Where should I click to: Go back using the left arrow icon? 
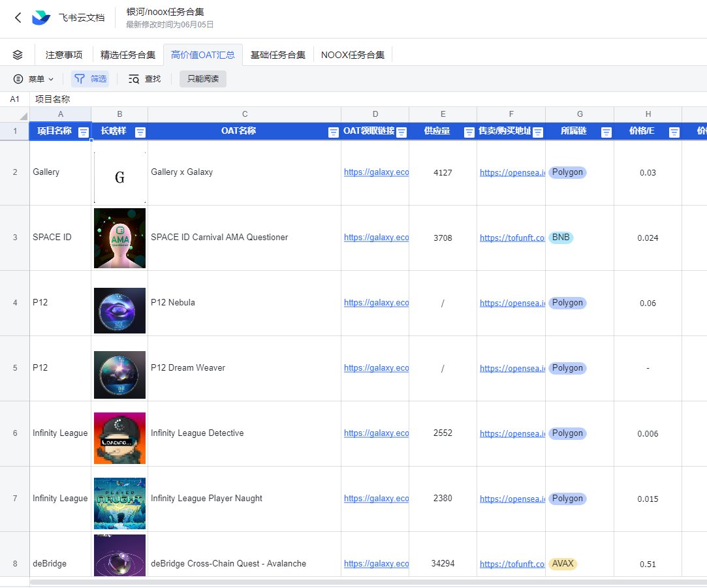pyautogui.click(x=18, y=18)
